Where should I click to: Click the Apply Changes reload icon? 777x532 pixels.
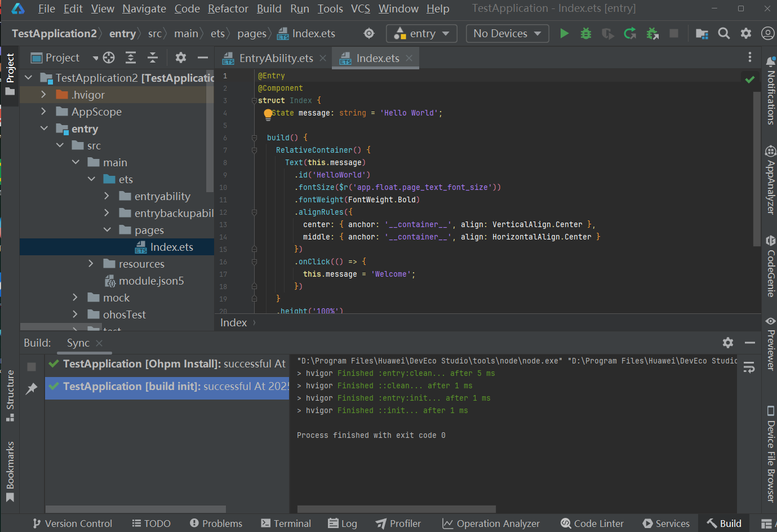(630, 33)
